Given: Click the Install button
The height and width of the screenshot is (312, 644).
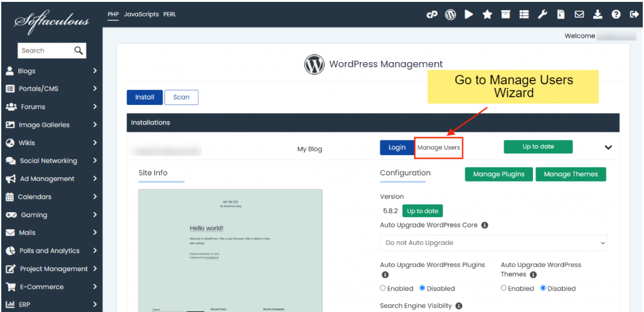Looking at the screenshot, I should click(x=145, y=97).
